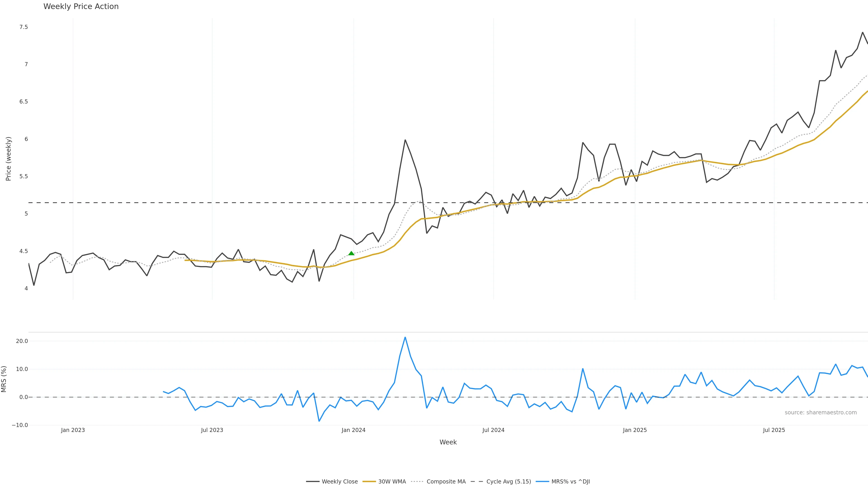
Task: Click the gold line swatch beside 30W WMA
Action: coord(369,482)
